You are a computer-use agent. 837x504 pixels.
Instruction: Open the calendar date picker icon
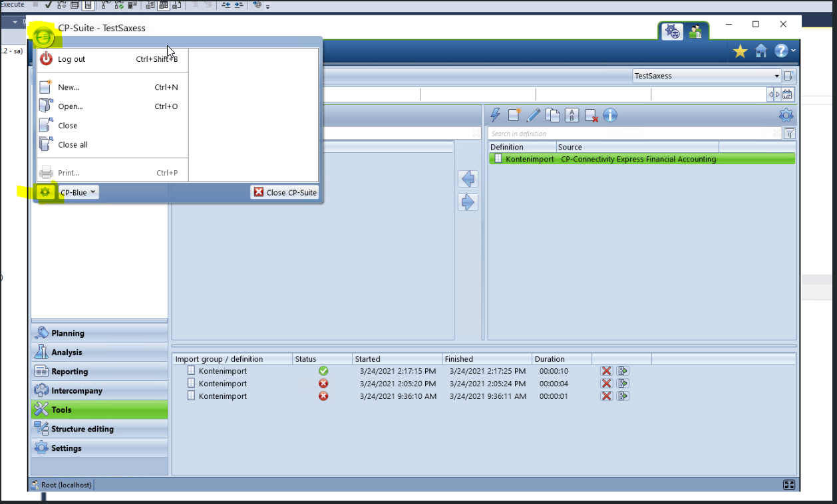[788, 95]
